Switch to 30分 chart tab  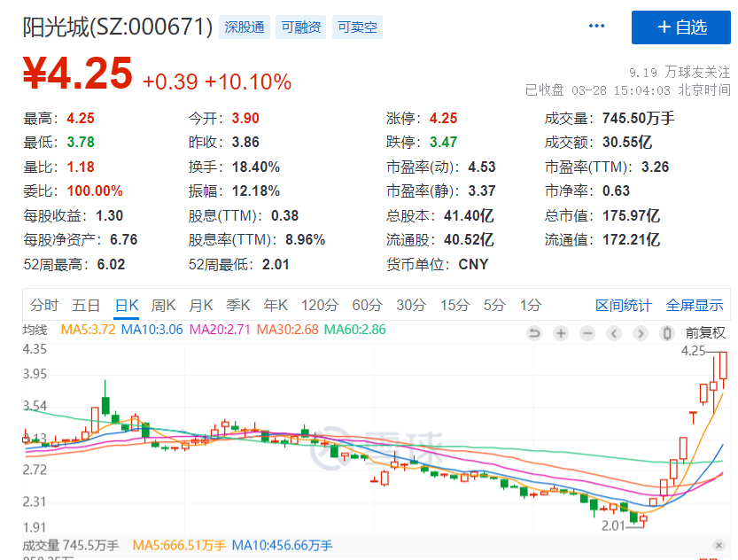(411, 306)
